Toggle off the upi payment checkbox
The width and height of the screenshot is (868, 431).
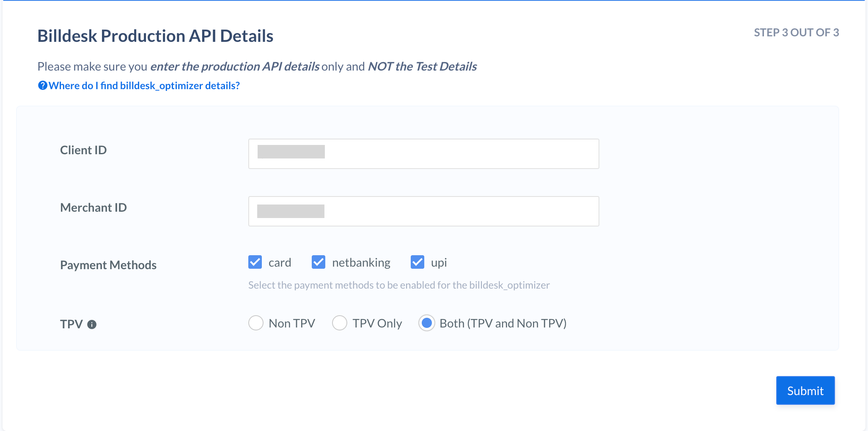417,262
